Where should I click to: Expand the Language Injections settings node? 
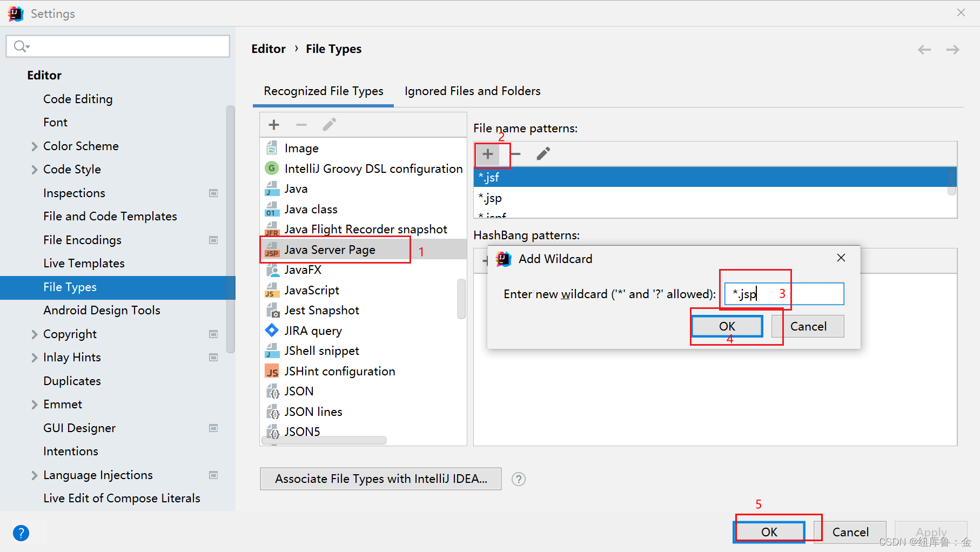click(35, 475)
